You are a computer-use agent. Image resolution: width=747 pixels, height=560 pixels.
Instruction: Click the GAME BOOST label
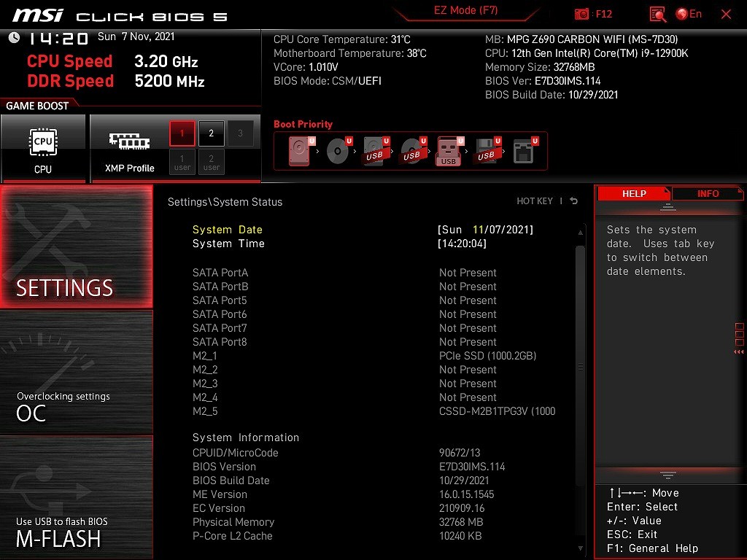pos(37,106)
